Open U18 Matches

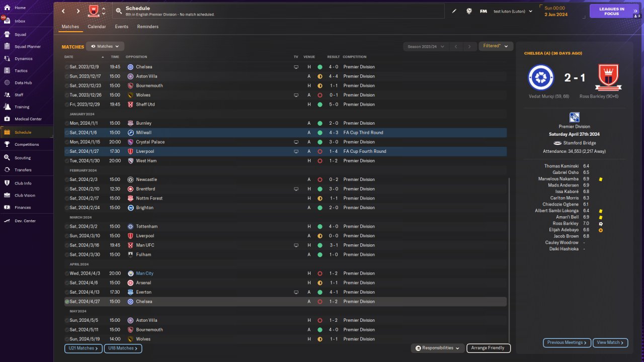tap(123, 348)
